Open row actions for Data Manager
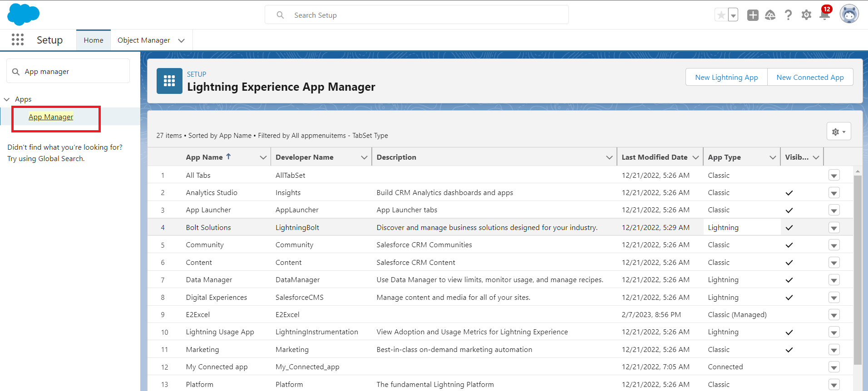Viewport: 868px width, 391px height. (x=834, y=280)
